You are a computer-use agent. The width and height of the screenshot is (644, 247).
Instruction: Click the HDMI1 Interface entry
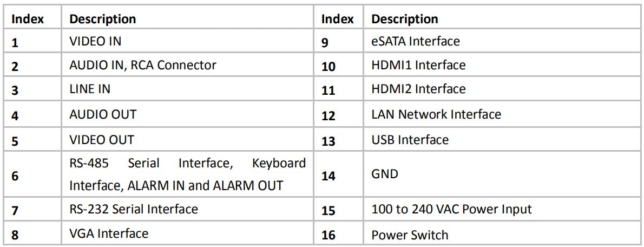(418, 65)
